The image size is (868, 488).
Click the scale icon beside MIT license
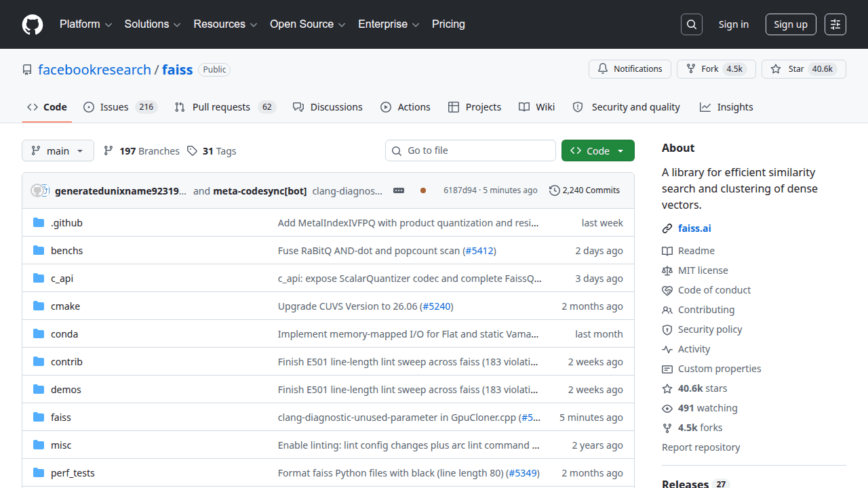667,270
